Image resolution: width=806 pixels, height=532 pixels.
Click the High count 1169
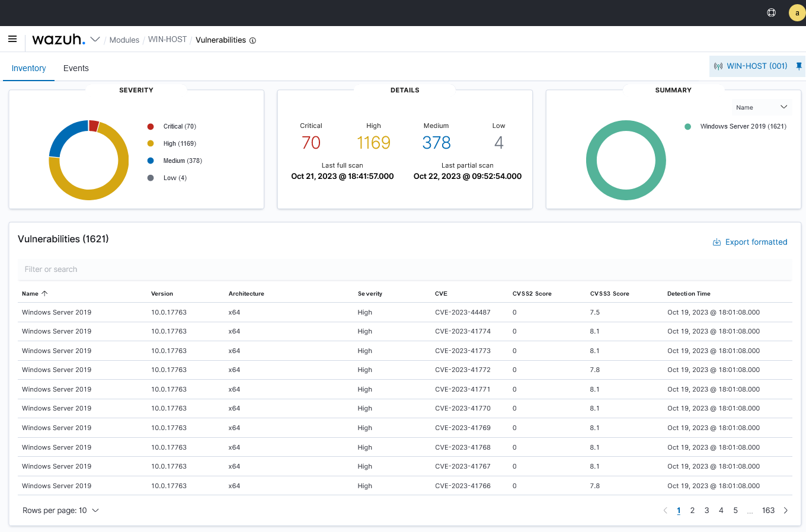[x=373, y=143]
